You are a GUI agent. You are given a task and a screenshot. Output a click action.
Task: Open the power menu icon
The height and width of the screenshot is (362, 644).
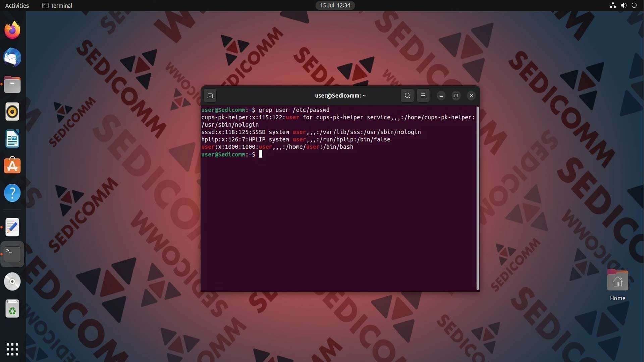[634, 5]
